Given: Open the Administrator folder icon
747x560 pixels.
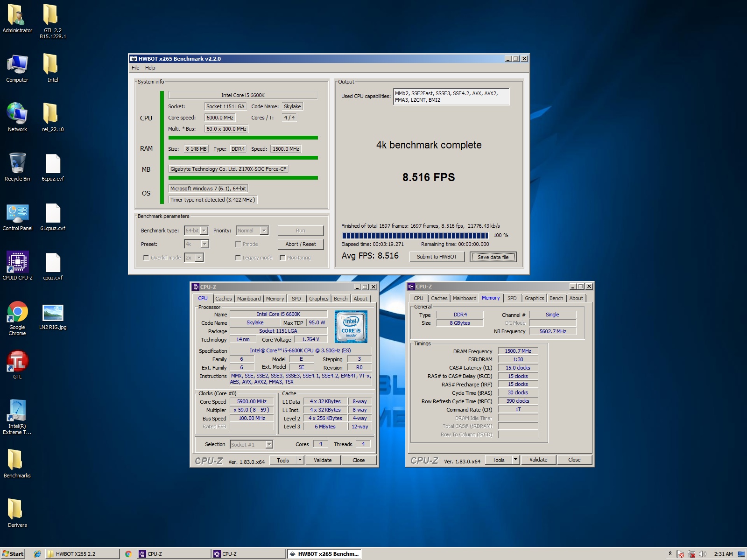Looking at the screenshot, I should tap(17, 19).
